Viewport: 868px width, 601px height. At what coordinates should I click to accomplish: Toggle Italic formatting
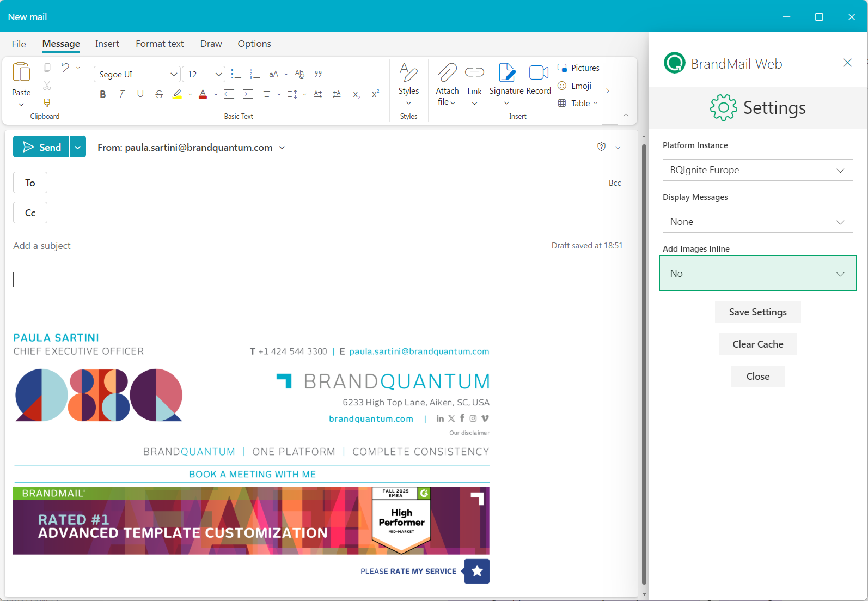tap(121, 95)
